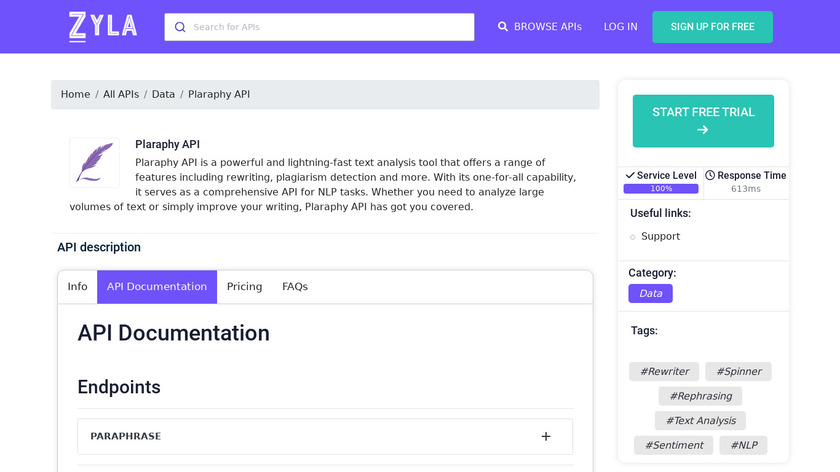Click the search magnifier icon in search box
This screenshot has width=840, height=472.
(x=180, y=27)
